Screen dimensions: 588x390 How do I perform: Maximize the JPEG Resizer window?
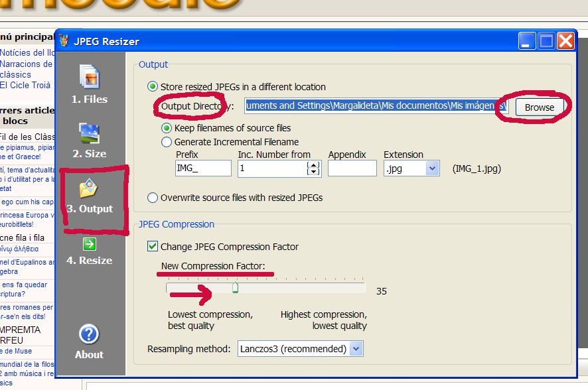tap(546, 41)
